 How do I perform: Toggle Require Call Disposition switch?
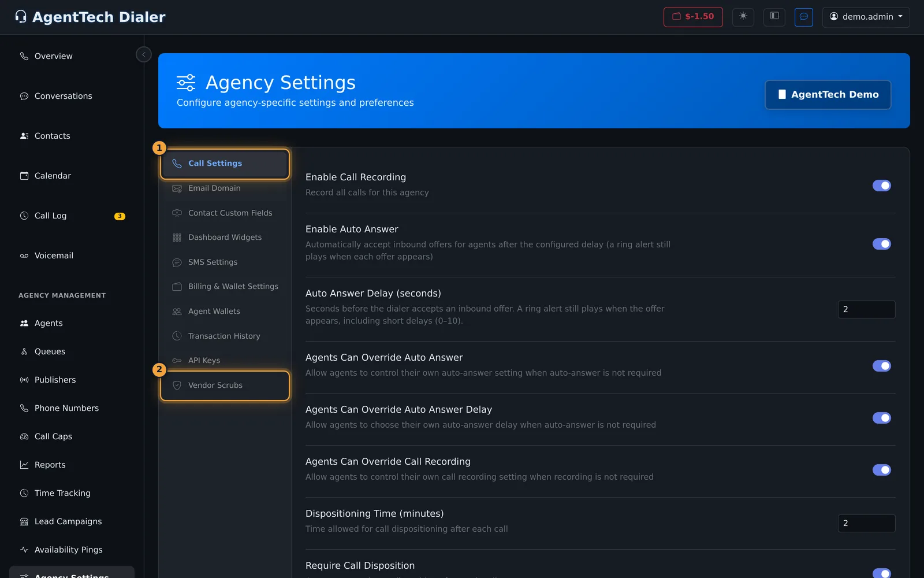881,573
